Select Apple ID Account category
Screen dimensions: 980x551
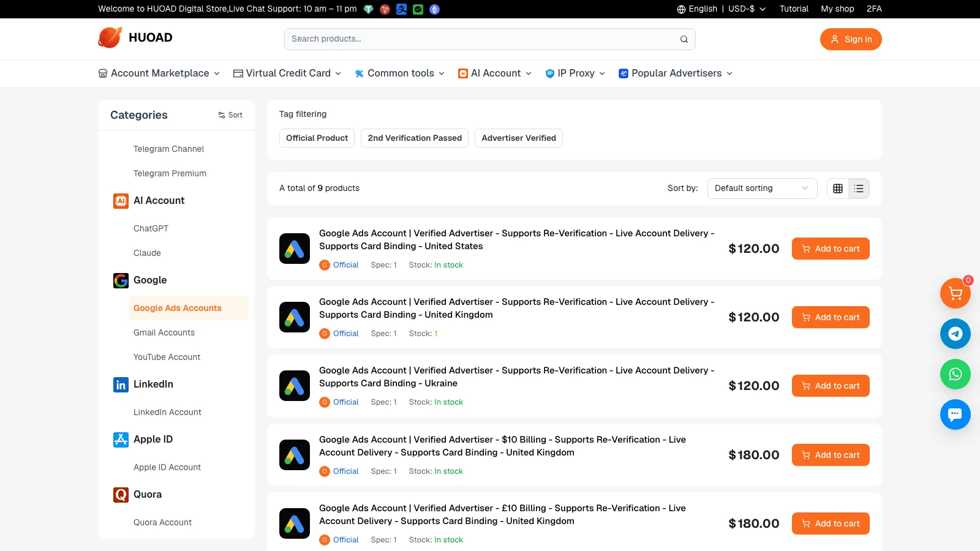coord(167,468)
